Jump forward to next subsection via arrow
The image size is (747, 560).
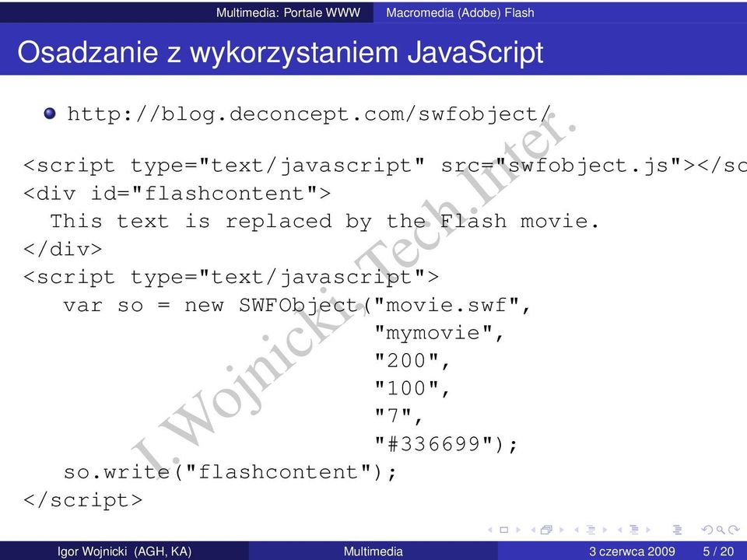(x=605, y=530)
